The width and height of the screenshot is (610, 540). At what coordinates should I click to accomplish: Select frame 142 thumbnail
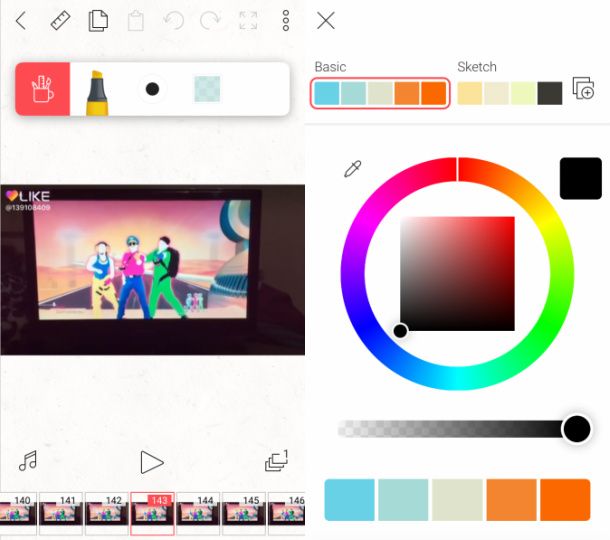point(107,513)
